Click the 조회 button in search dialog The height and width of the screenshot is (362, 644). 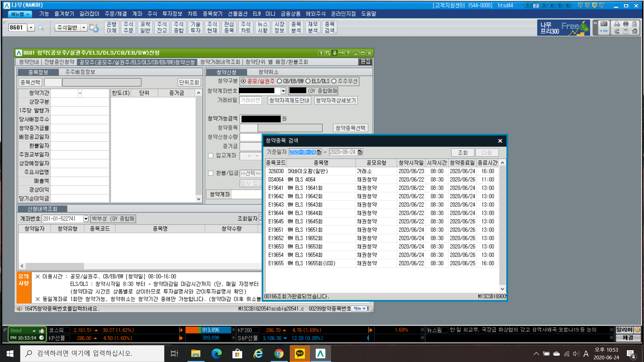coord(463,153)
